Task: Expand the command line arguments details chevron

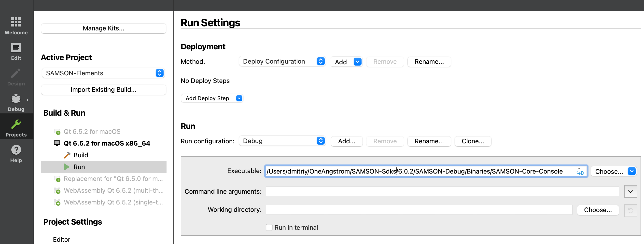Action: coord(630,191)
